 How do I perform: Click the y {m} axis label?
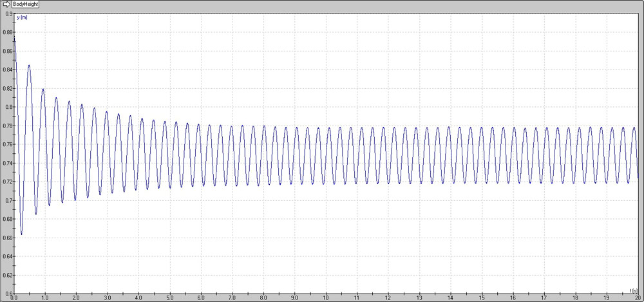pos(22,18)
